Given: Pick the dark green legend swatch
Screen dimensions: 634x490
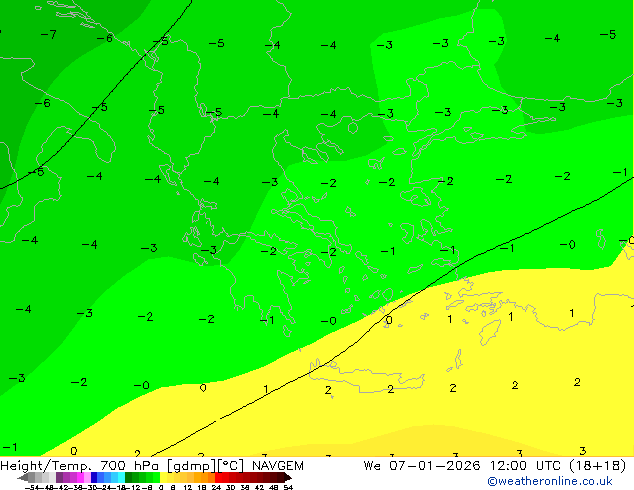Looking at the screenshot, I should pos(129,477).
